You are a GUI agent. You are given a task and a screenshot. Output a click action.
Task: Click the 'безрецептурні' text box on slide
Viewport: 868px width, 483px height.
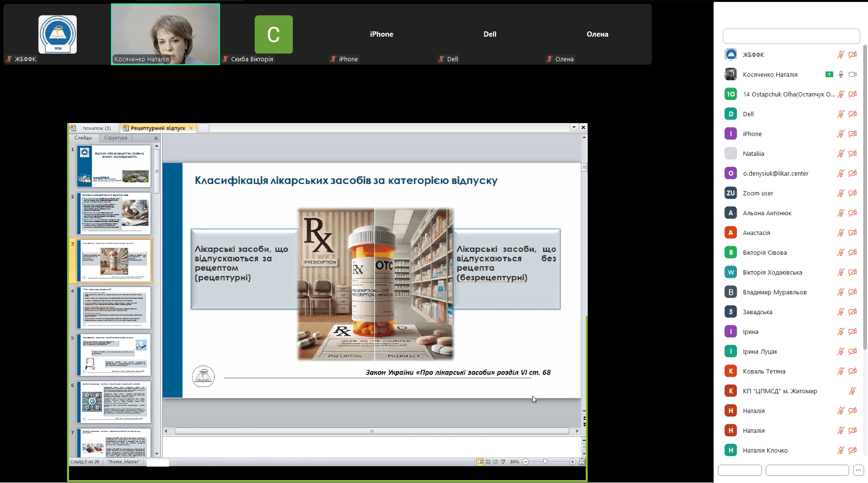pos(506,269)
